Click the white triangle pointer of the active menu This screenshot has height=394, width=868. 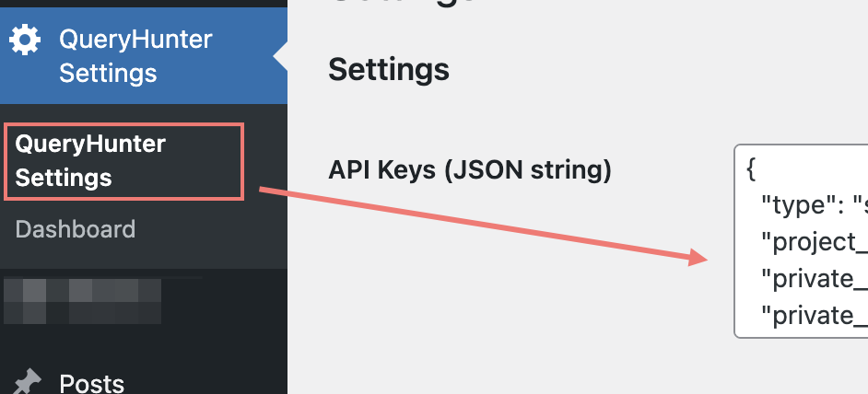pos(280,56)
